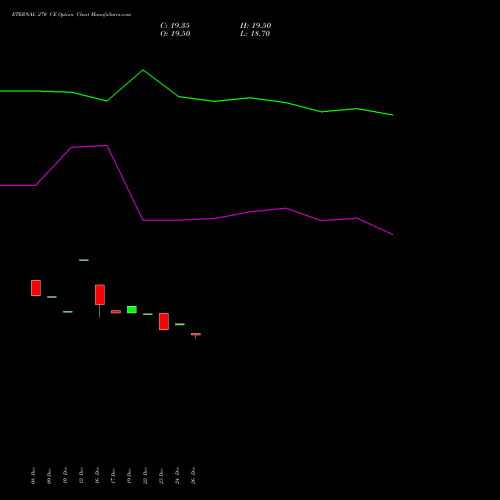Click the open value O: 19.50
The image size is (500, 500).
[175, 34]
